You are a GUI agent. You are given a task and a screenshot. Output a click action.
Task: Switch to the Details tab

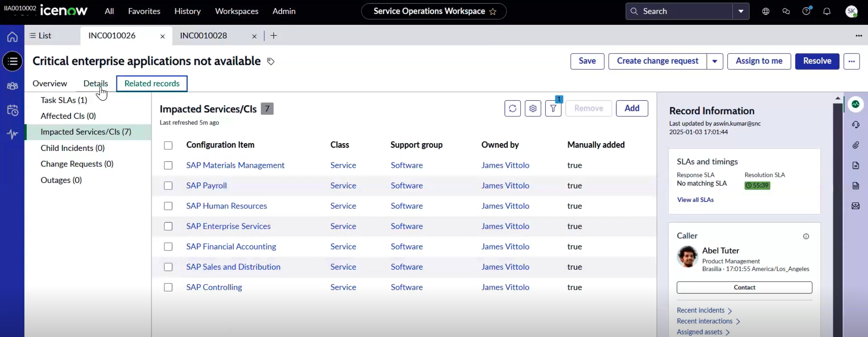pyautogui.click(x=96, y=83)
